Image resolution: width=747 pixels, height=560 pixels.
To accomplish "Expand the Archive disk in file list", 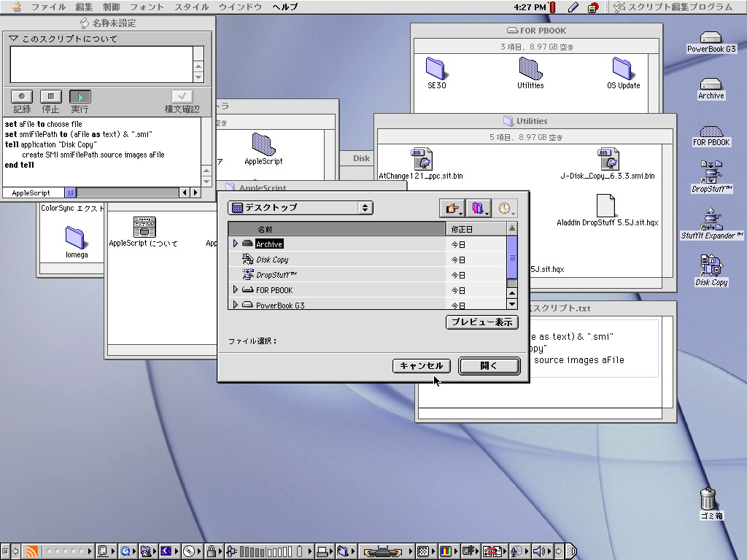I will coord(236,244).
